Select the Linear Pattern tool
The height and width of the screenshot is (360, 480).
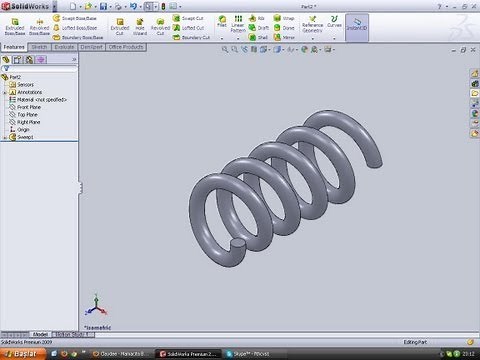tap(238, 24)
